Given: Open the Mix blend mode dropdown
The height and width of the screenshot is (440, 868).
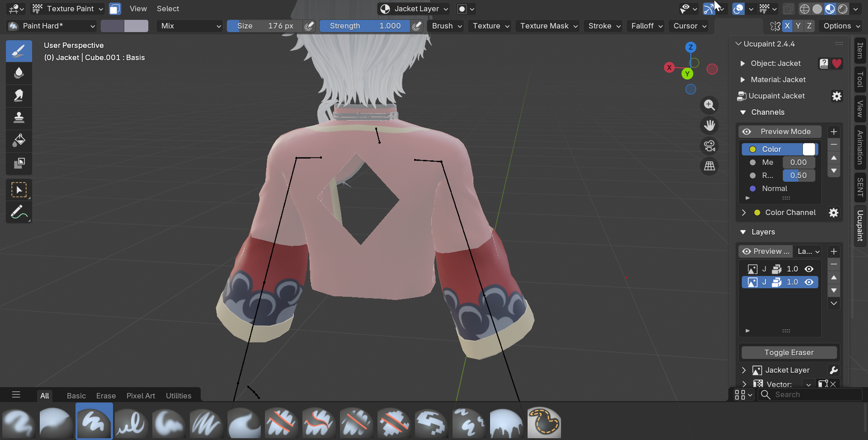Looking at the screenshot, I should [x=190, y=26].
